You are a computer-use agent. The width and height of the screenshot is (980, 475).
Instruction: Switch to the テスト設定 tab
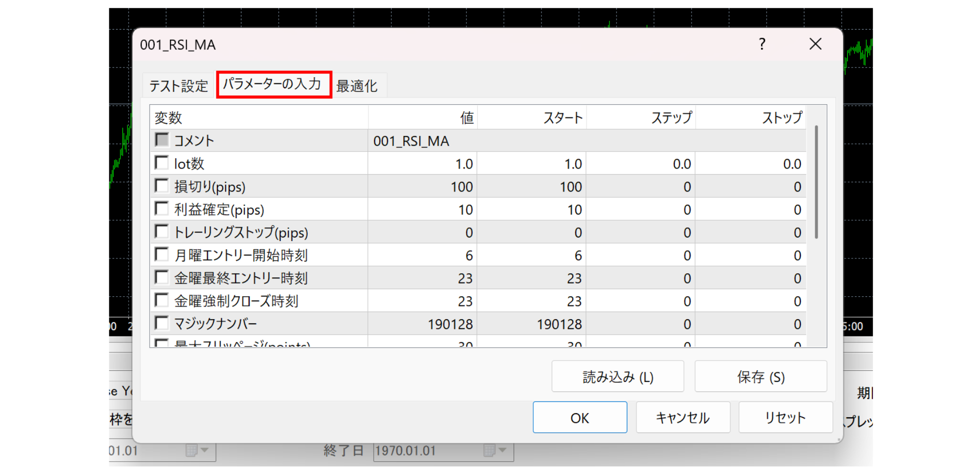tap(178, 85)
